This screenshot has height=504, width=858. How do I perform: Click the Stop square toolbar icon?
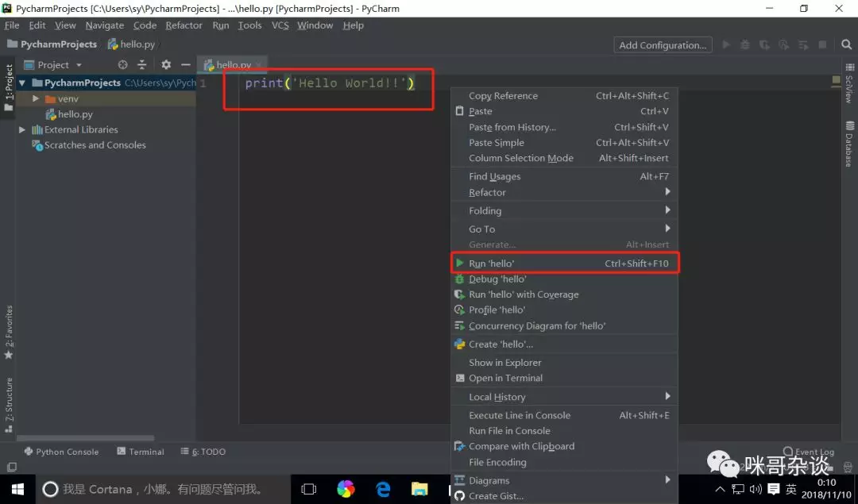click(x=822, y=44)
